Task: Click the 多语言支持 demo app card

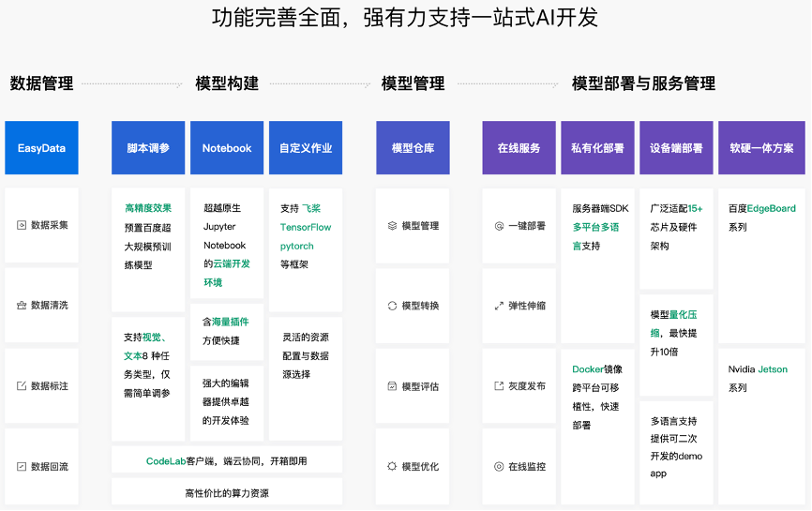Action: point(676,453)
